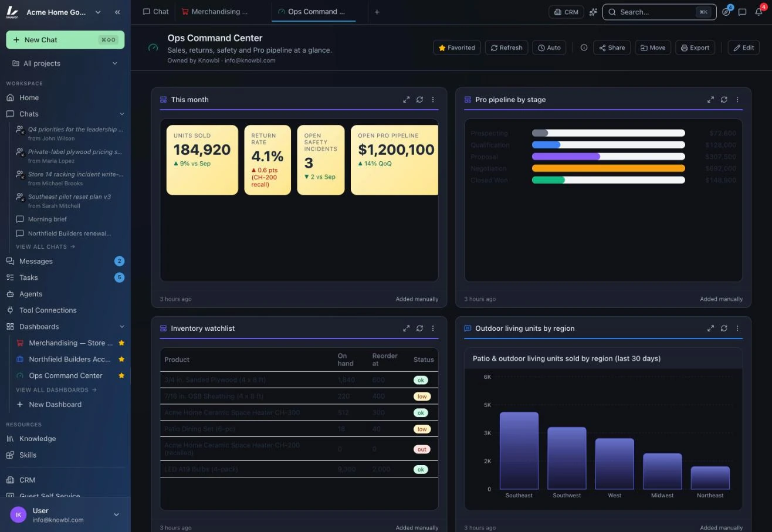Click the Search input field
Screen dimensions: 772x532
pyautogui.click(x=659, y=12)
